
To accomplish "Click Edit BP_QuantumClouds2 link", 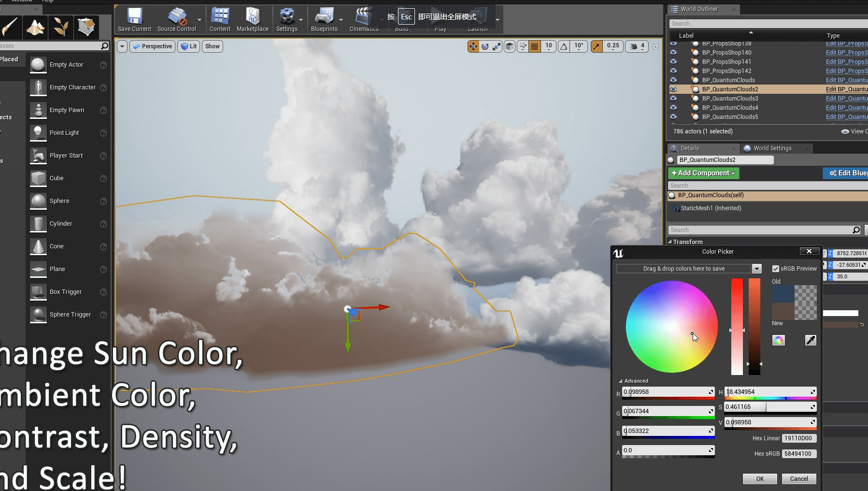I will tap(845, 89).
